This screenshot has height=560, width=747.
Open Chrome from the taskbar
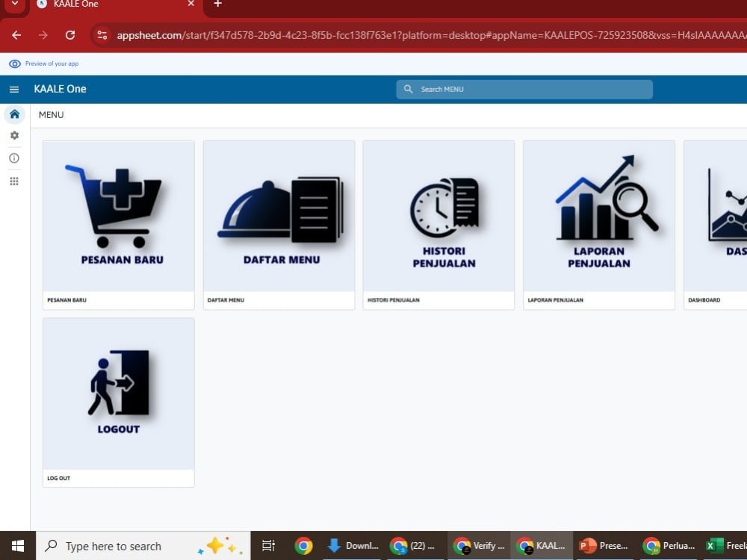(303, 546)
